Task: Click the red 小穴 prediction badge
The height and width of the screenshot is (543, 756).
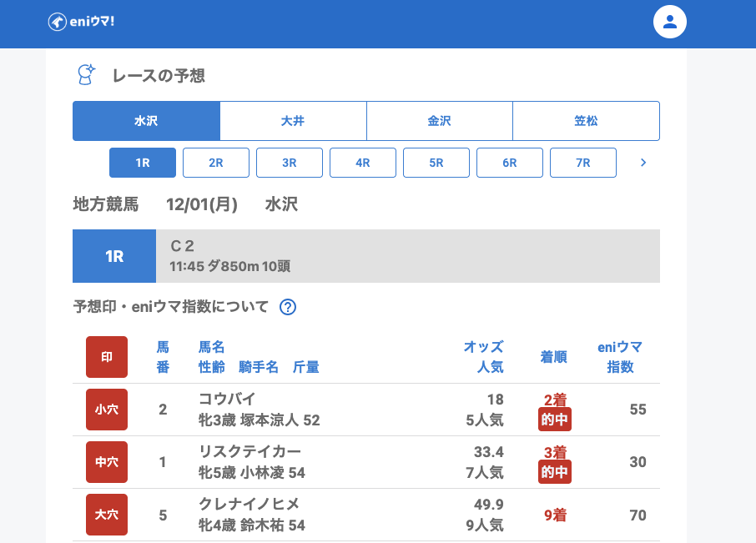Action: click(107, 410)
